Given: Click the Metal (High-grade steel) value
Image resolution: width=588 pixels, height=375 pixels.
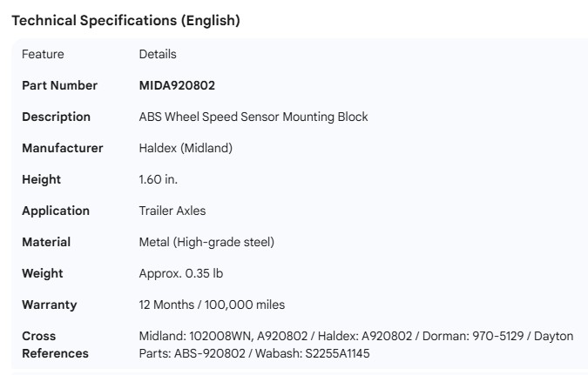Looking at the screenshot, I should pyautogui.click(x=206, y=242).
